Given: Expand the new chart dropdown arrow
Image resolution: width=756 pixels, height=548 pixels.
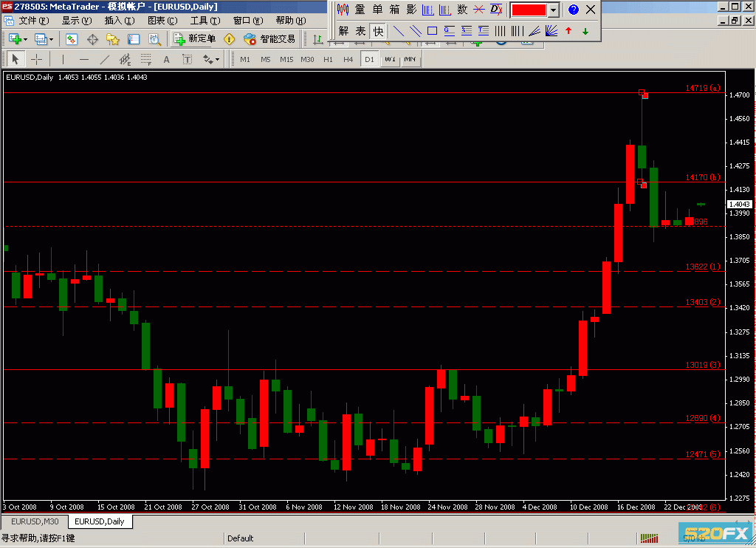Looking at the screenshot, I should click(x=25, y=40).
